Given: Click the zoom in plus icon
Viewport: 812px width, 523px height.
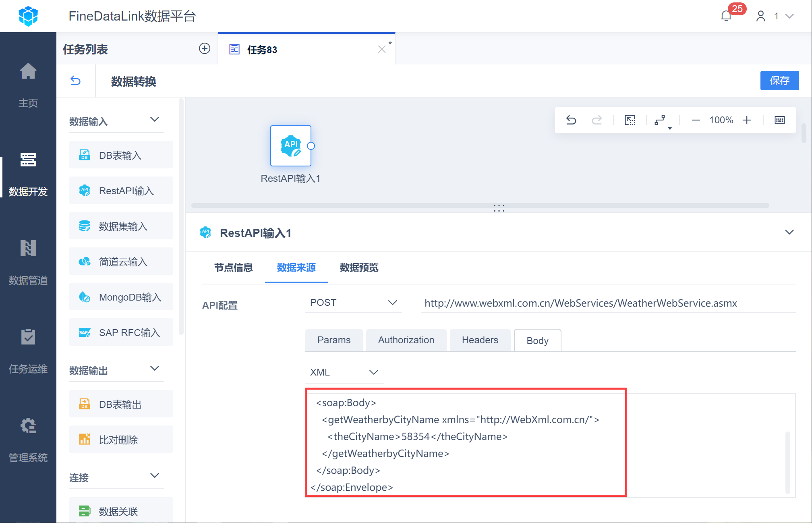Looking at the screenshot, I should [747, 120].
